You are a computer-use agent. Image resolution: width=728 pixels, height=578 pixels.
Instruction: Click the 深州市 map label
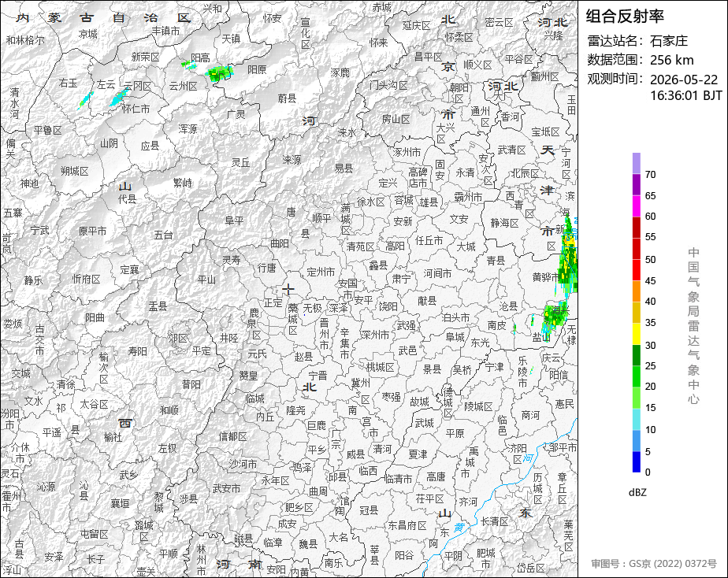point(375,335)
